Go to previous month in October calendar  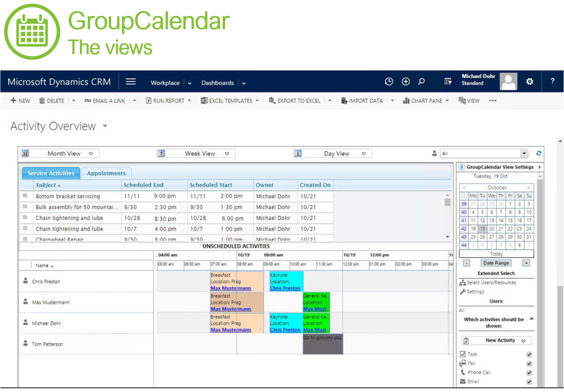(464, 188)
